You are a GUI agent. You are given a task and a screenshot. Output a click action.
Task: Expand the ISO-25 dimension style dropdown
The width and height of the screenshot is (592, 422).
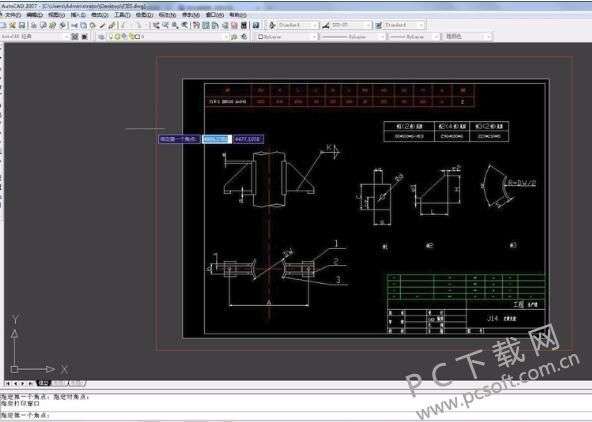368,25
